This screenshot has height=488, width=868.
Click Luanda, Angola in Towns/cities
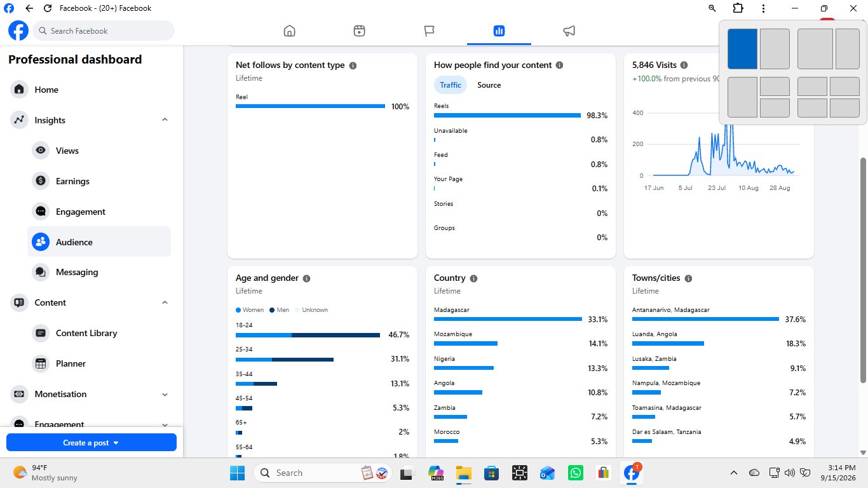(654, 334)
